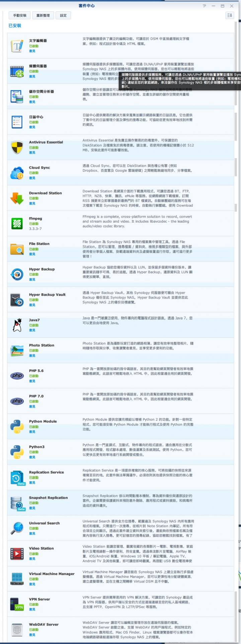Click the Java7 penguin icon
Screen dimensions: 241x644
pos(17,325)
